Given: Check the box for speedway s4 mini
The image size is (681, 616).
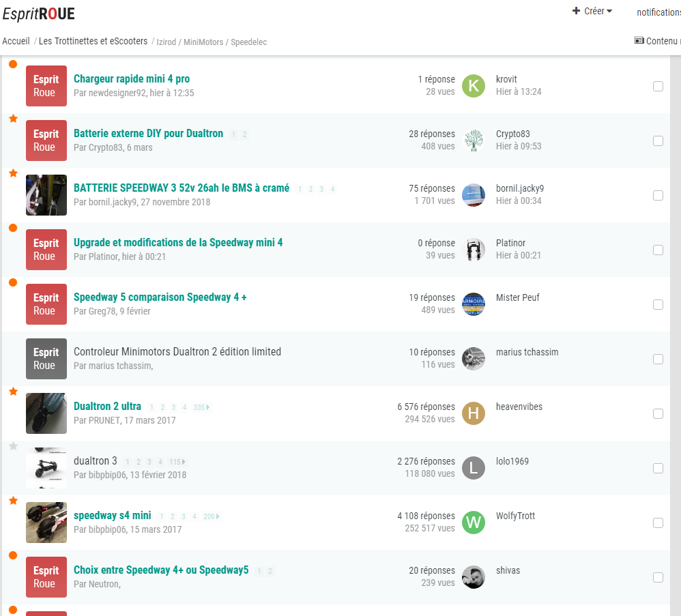Looking at the screenshot, I should (x=658, y=523).
